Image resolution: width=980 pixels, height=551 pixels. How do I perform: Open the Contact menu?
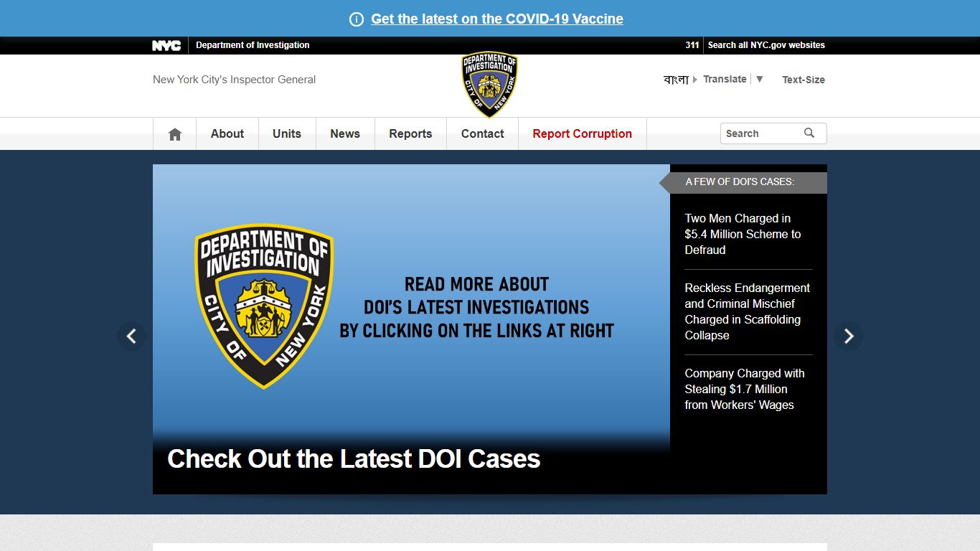[x=483, y=133]
